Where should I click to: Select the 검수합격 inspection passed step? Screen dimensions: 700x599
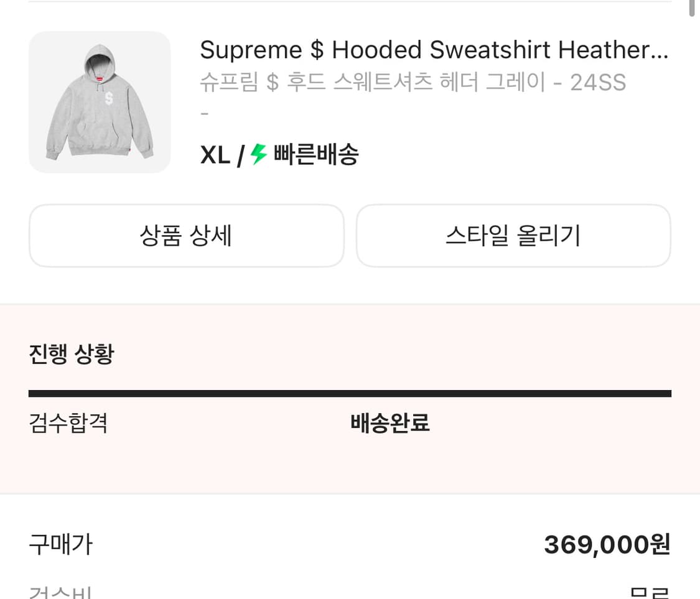(x=68, y=423)
